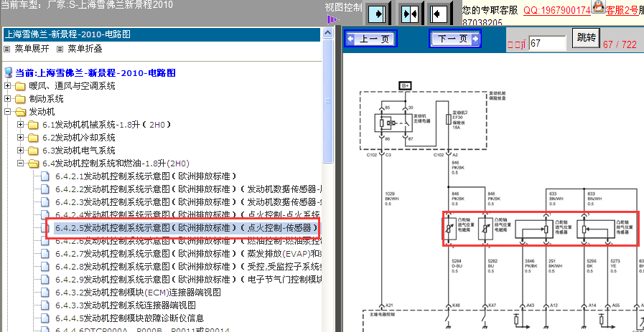Click document icon of 6.4.2.9
This screenshot has height=332, width=644.
pyautogui.click(x=44, y=280)
